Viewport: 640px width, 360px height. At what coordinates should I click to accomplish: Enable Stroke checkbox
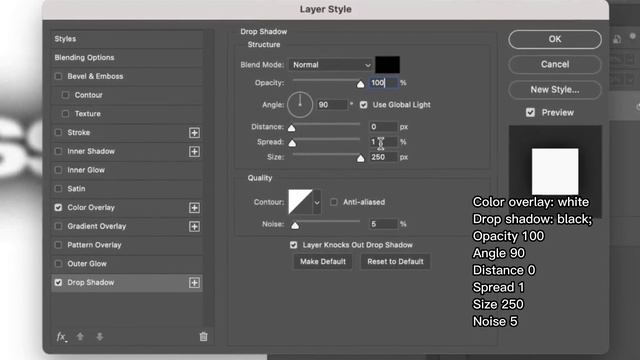pos(58,133)
